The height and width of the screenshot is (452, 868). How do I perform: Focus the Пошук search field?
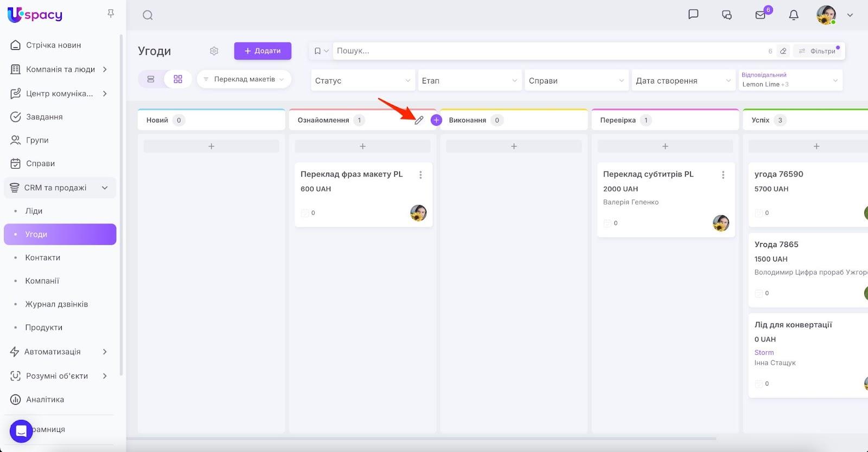(x=548, y=51)
